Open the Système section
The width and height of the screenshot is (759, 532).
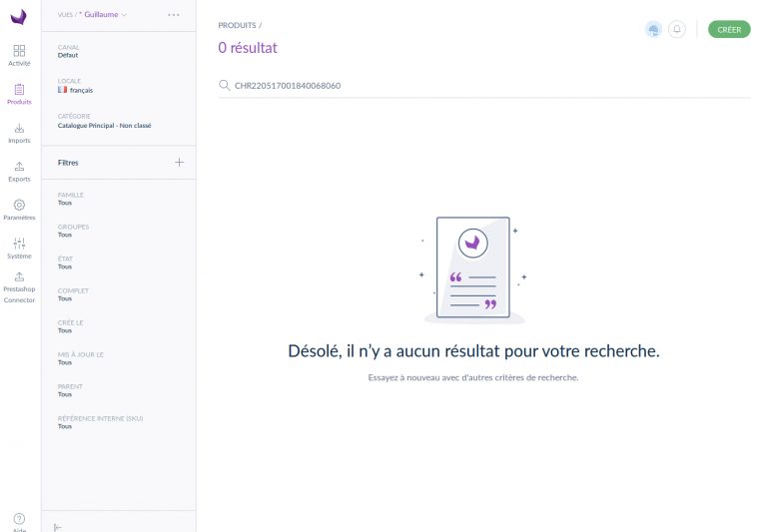[x=19, y=249]
